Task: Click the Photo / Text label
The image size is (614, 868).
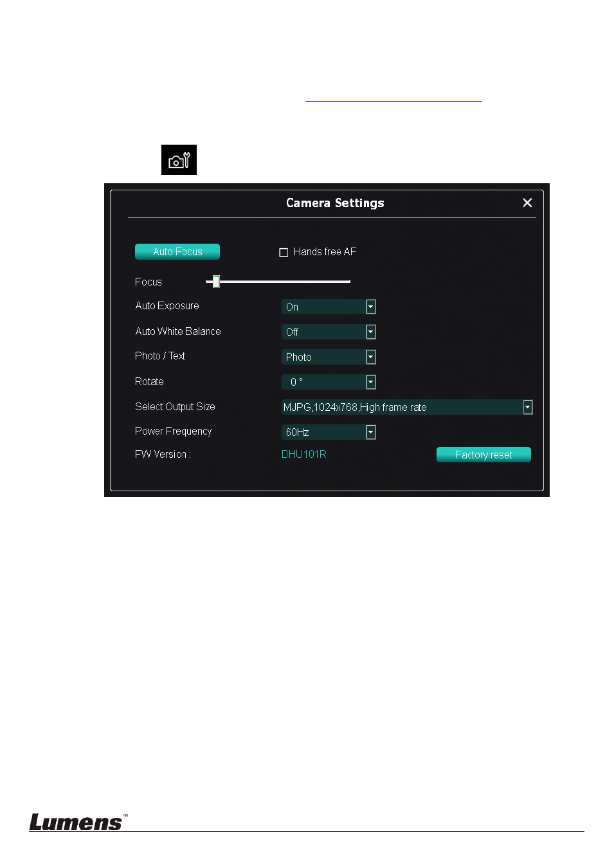Action: (160, 356)
